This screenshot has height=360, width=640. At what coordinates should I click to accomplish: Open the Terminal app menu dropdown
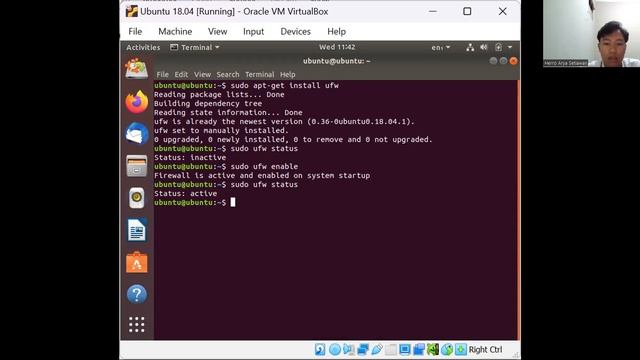point(195,47)
